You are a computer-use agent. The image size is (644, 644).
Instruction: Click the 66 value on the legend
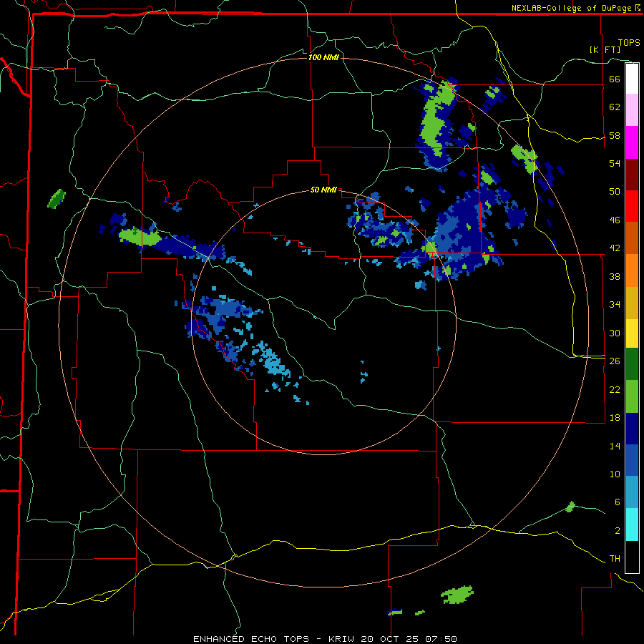click(615, 79)
